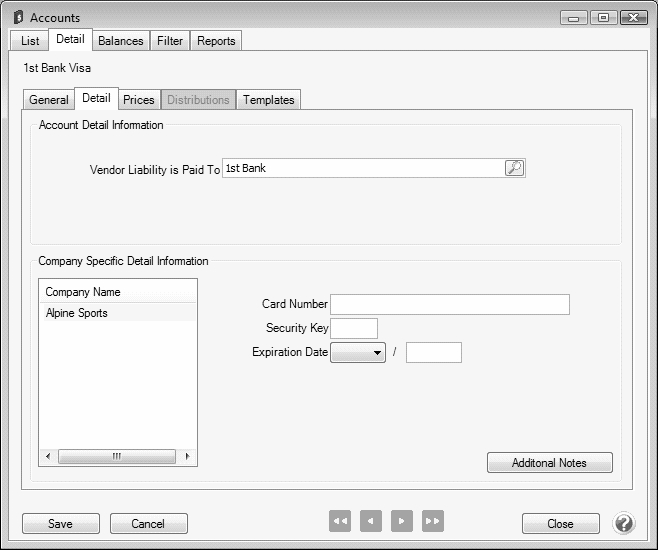Select the Templates sub-tab

point(269,100)
